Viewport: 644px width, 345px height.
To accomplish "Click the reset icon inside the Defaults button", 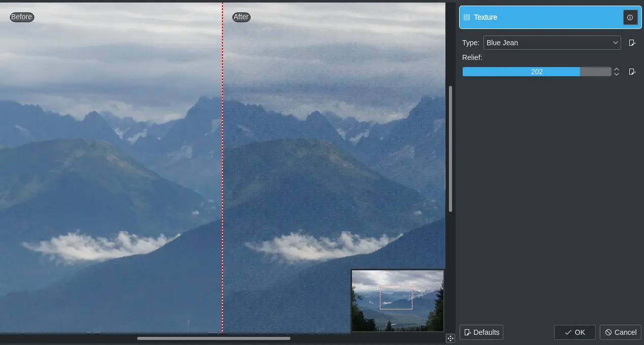I will point(468,332).
